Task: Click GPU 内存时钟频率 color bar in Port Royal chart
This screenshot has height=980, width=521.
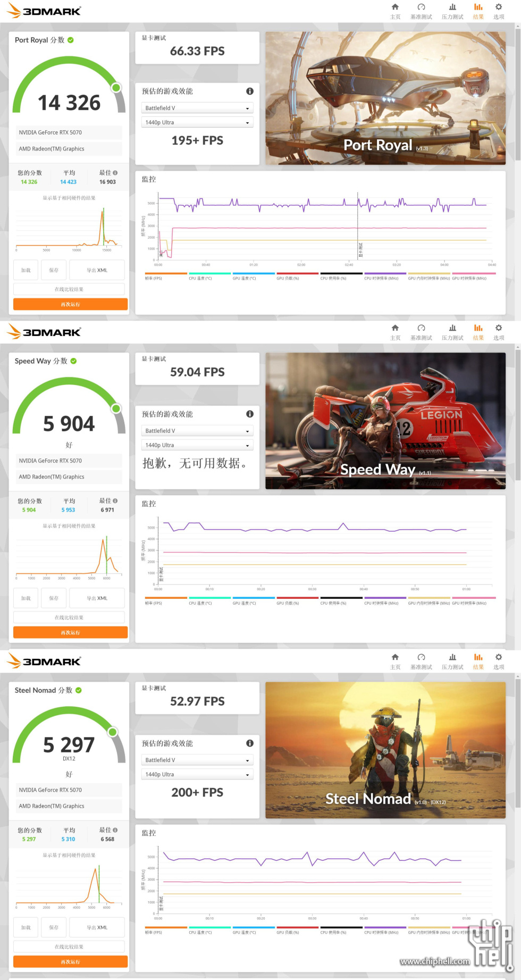Action: click(x=429, y=273)
